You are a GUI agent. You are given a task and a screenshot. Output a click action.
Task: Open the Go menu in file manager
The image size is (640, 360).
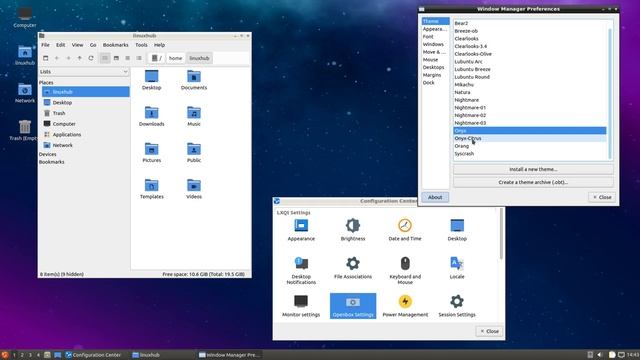pyautogui.click(x=93, y=45)
